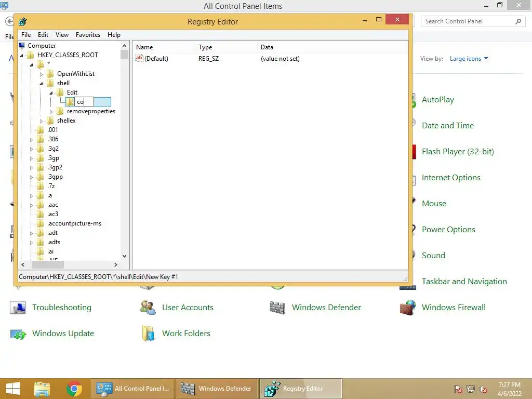Screen dimensions: 532x399
Task: Expand the removeproperties key
Action: point(51,112)
